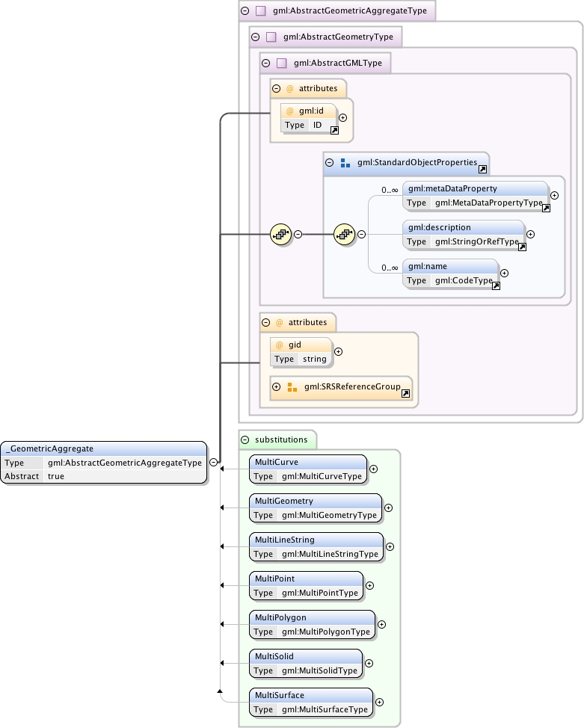The height and width of the screenshot is (728, 584).
Task: Expand the MultiSolid substitution
Action: tap(369, 664)
